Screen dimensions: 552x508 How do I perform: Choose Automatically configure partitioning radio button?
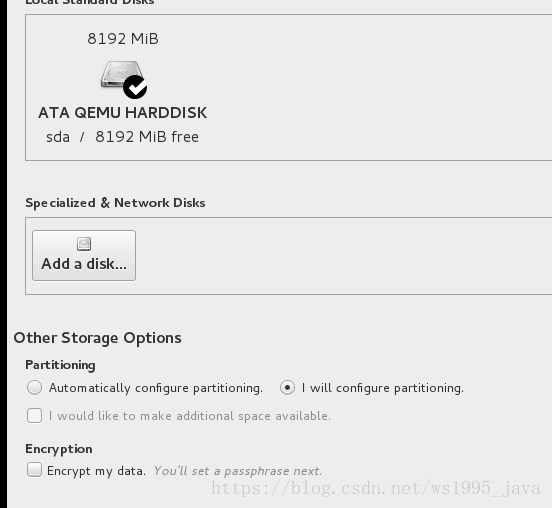tap(34, 388)
